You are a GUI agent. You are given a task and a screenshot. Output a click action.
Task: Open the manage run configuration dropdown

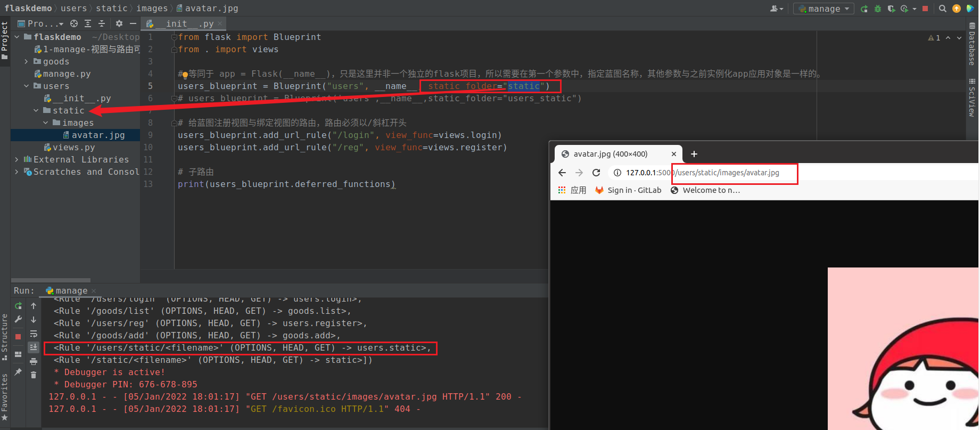tap(823, 9)
